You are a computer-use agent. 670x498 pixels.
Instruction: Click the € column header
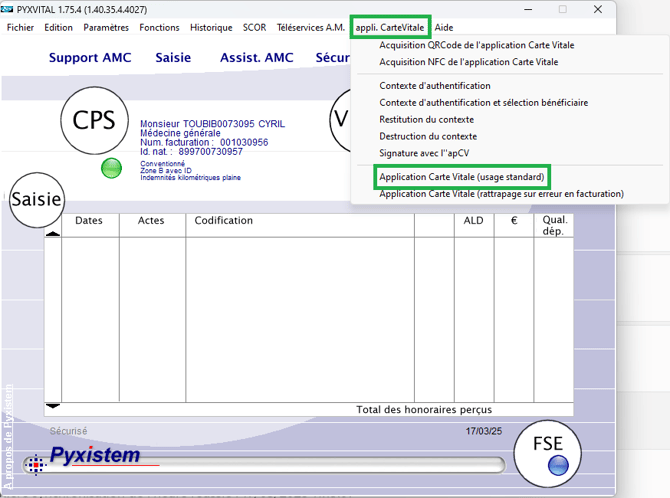tap(514, 221)
